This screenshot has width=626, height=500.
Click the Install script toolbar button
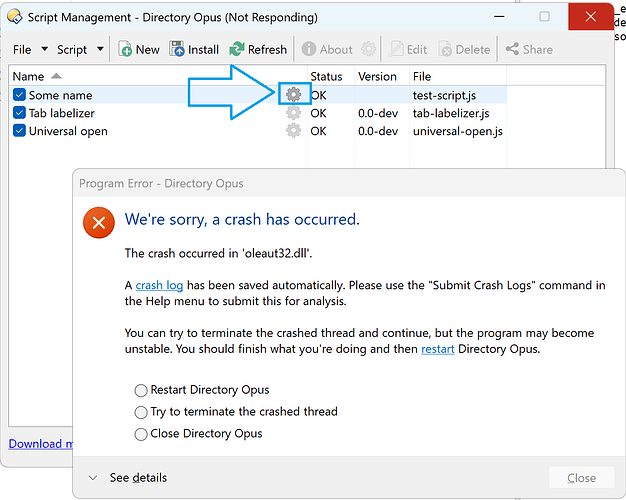click(x=194, y=50)
